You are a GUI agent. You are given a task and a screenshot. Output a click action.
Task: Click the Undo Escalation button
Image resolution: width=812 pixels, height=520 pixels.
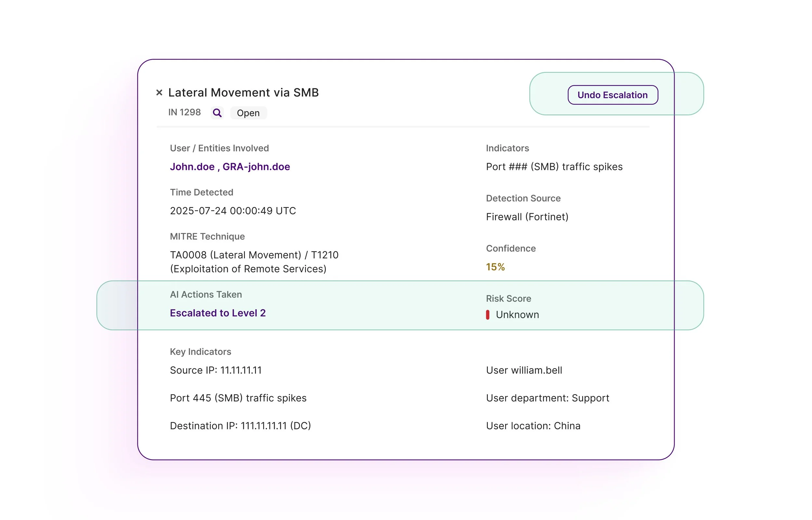point(612,95)
